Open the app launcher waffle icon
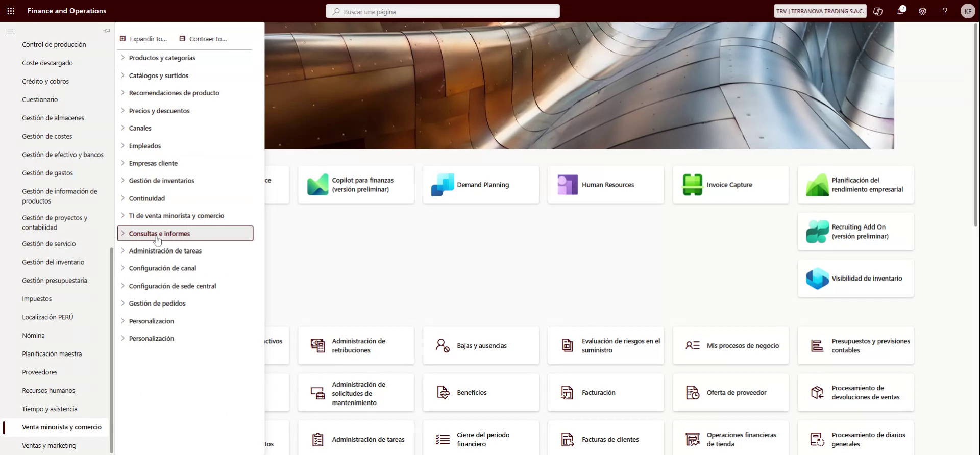 [x=11, y=11]
